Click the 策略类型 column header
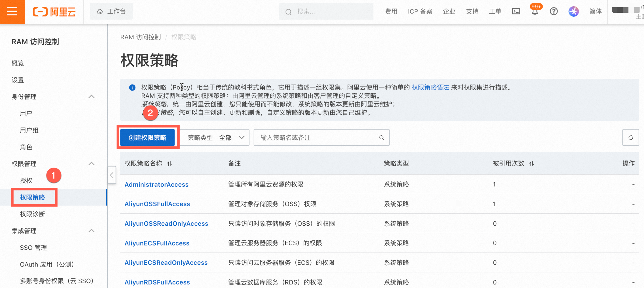Viewport: 644px width, 288px height. pyautogui.click(x=397, y=164)
